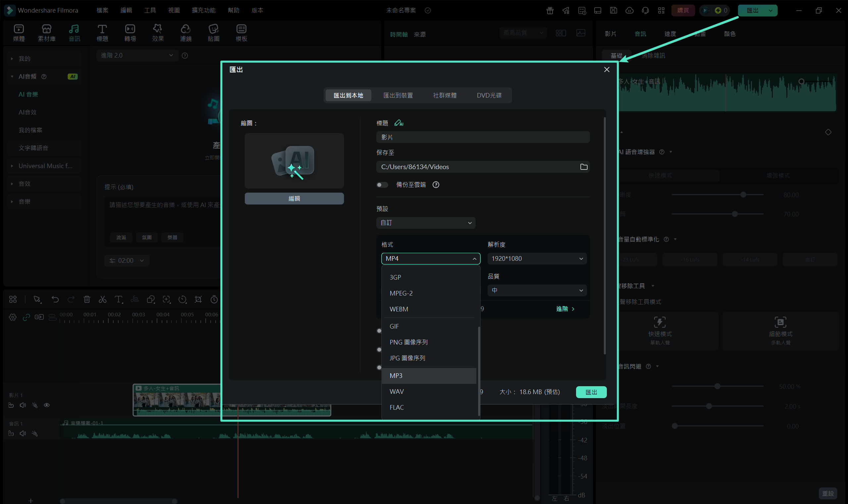Viewport: 848px width, 504px height.
Task: Click the split scissors icon in timeline toolbar
Action: (102, 299)
